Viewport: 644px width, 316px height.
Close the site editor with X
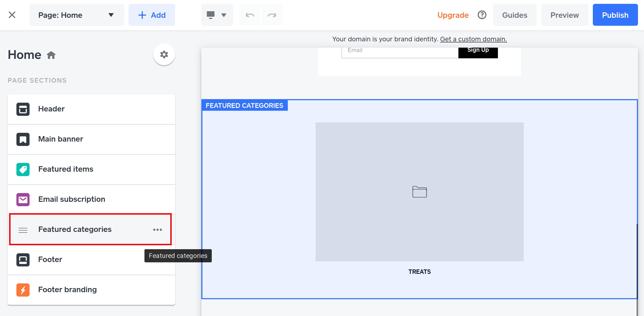12,15
